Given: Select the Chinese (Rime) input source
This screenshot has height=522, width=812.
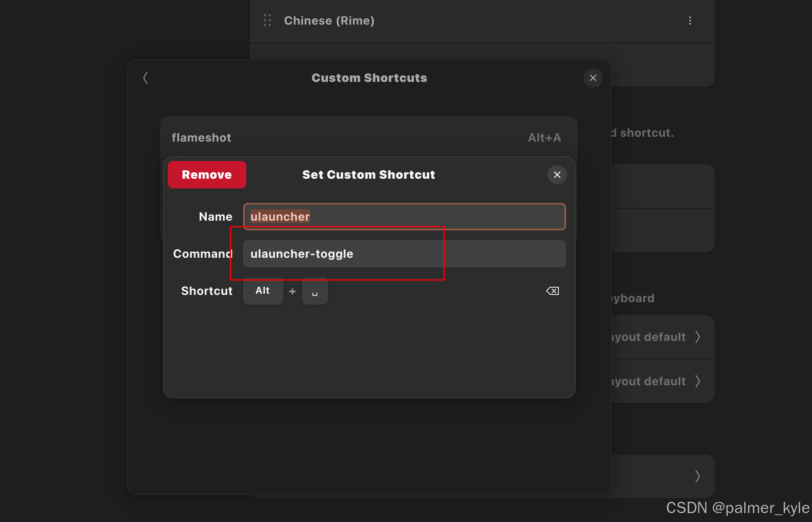Looking at the screenshot, I should (x=329, y=21).
